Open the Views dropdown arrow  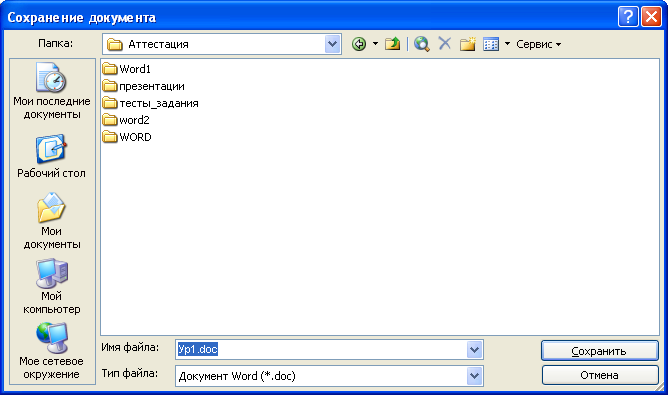pyautogui.click(x=507, y=43)
